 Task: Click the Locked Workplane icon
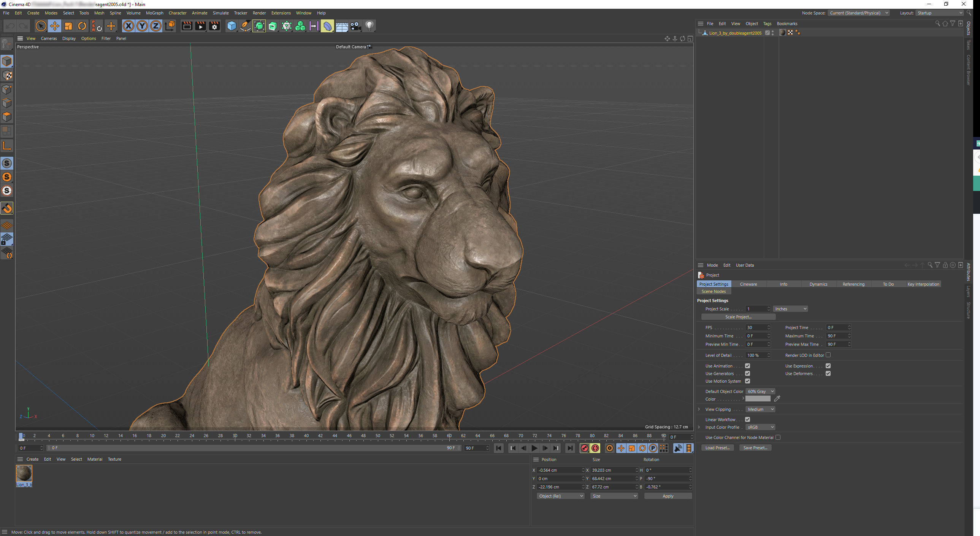[x=7, y=239]
